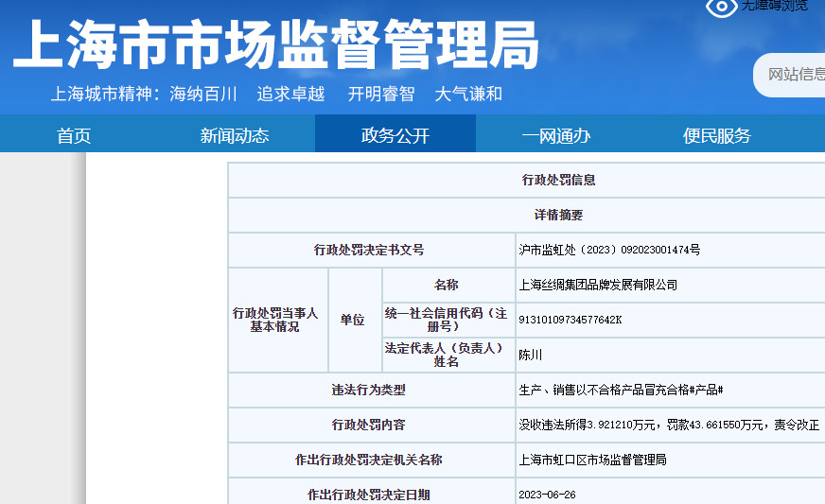Viewport: 825px width, 504px height.
Task: Click the 行政处罚当事人基本情况 cell
Action: (278, 320)
